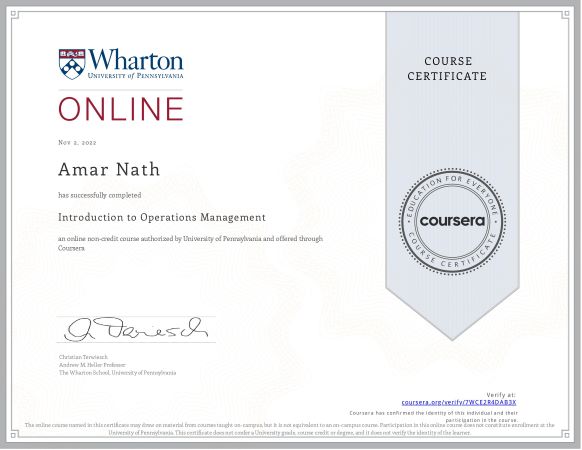Click the Penn shield crest logo
Image resolution: width=582 pixels, height=450 pixels.
click(x=72, y=64)
